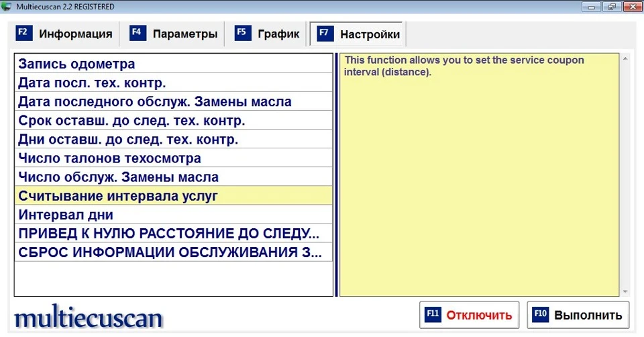Open the Информация tab

[64, 34]
